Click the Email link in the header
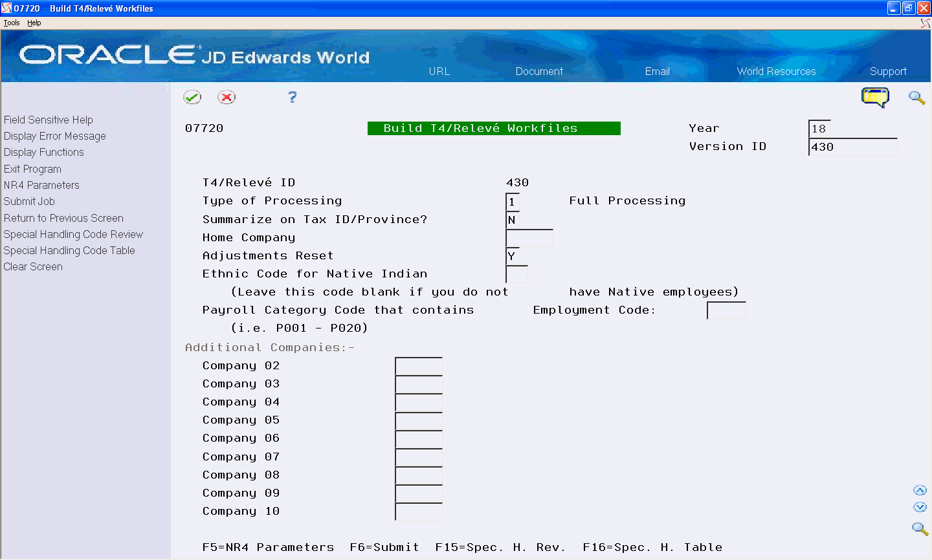The image size is (932, 560). [x=658, y=71]
